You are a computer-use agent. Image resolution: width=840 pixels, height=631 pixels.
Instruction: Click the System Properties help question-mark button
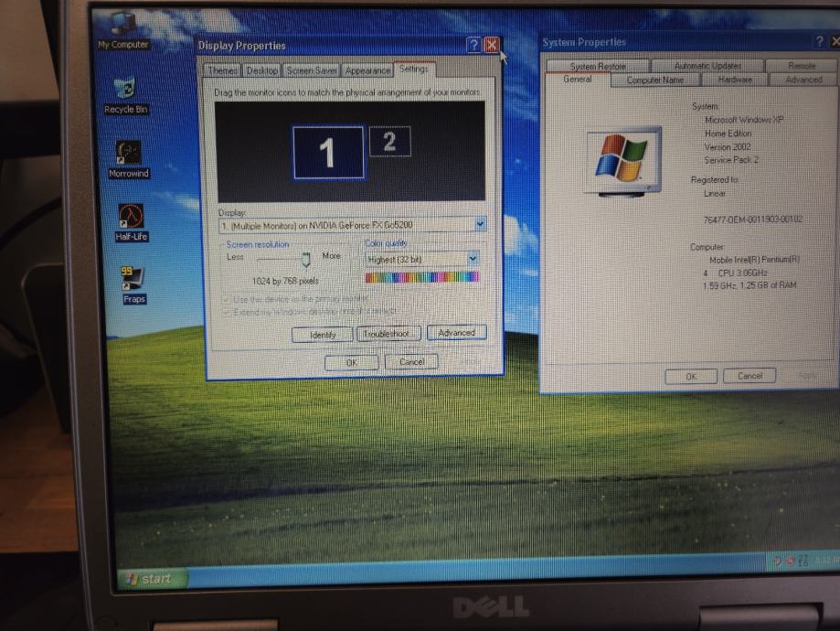(x=819, y=41)
